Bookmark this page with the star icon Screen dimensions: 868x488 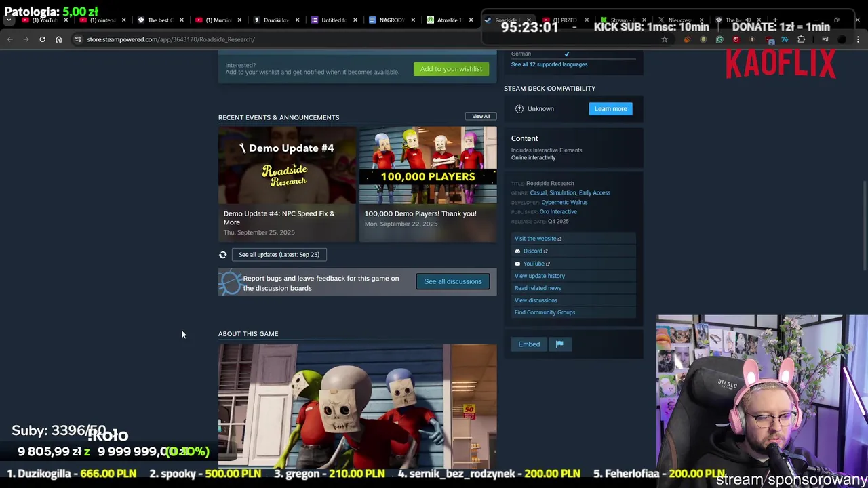point(665,39)
